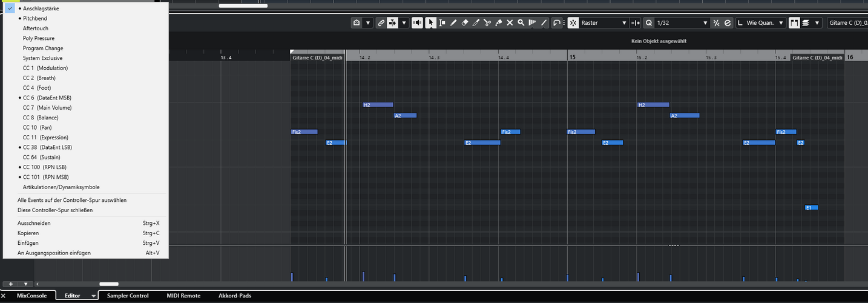868x303 pixels.
Task: Select the Line tool
Action: 544,22
